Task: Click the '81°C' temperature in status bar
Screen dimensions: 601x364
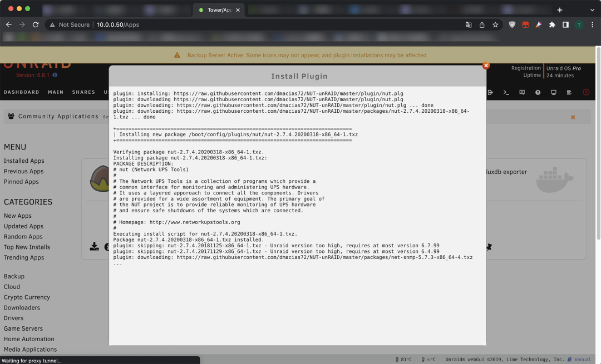Action: coord(406,360)
